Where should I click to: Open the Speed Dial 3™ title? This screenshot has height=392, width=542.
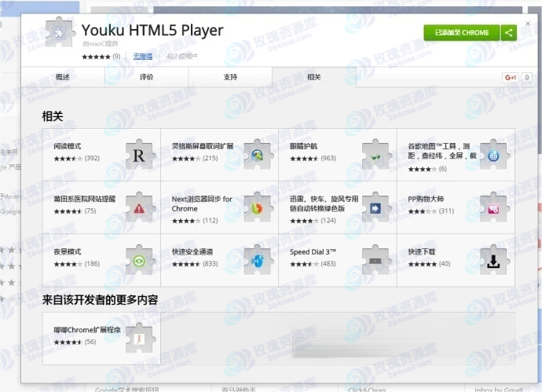[x=313, y=251]
